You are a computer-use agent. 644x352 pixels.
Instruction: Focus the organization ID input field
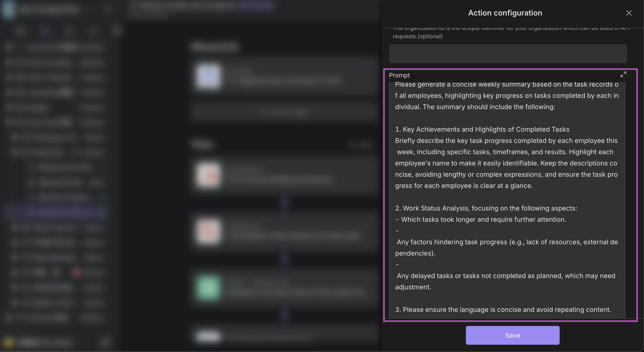[x=508, y=54]
